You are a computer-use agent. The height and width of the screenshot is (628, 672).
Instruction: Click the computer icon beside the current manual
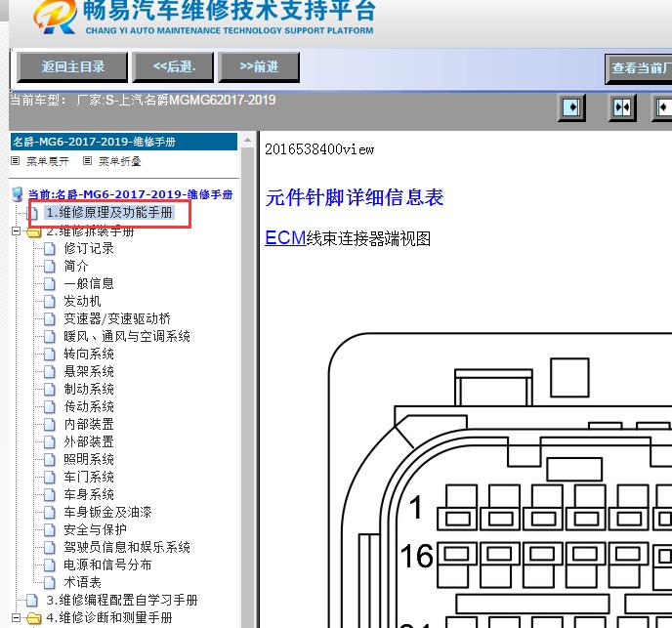(18, 194)
